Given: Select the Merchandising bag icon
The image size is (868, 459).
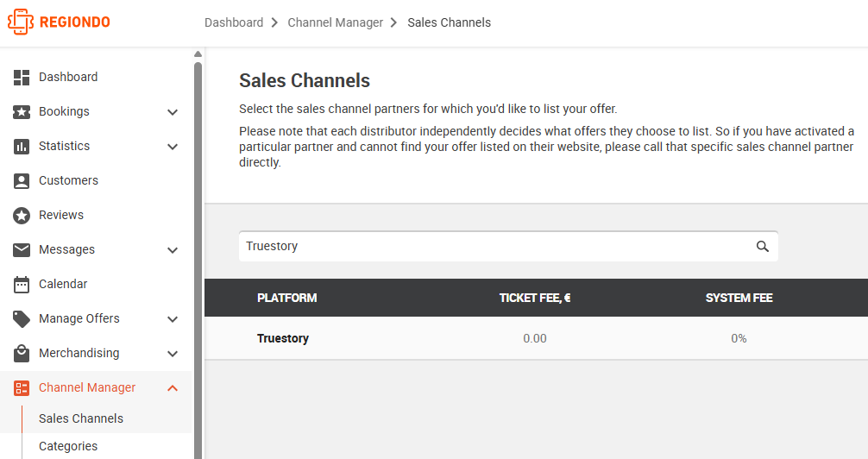Looking at the screenshot, I should coord(22,353).
